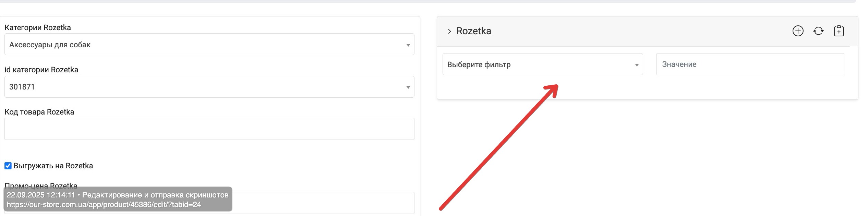Click the Rozetka panel title

(x=473, y=31)
